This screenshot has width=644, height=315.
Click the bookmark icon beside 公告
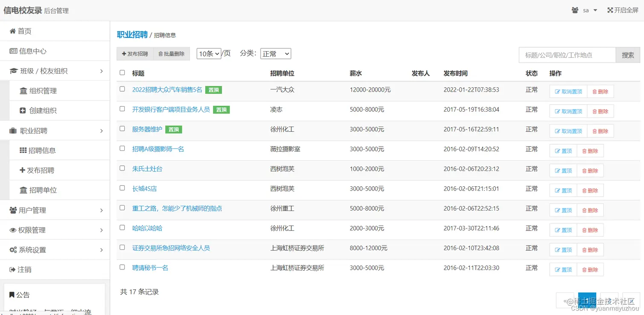click(12, 295)
